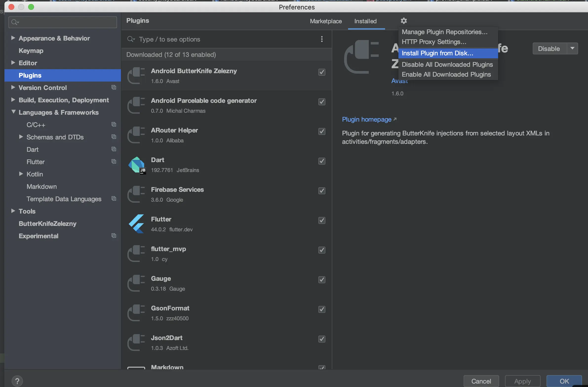This screenshot has height=387, width=588.
Task: Disable the Json2Dart plugin checkbox
Action: [322, 339]
